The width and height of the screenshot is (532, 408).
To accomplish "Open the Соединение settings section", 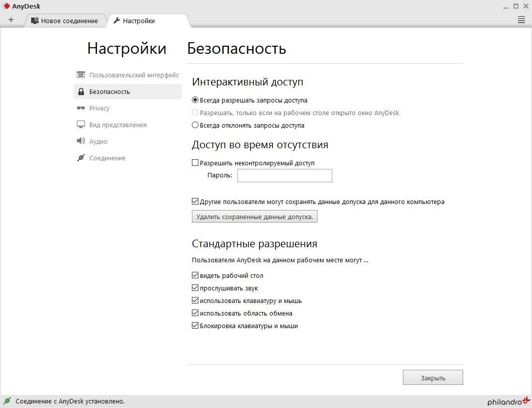I will point(128,158).
